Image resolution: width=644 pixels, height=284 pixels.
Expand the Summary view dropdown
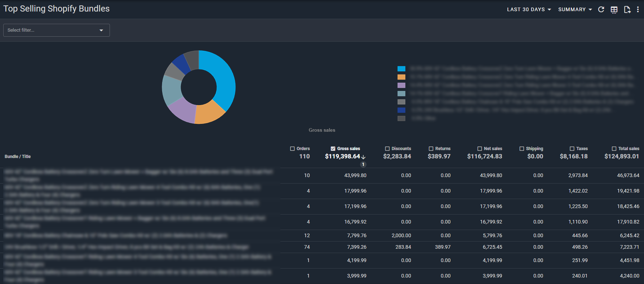coord(575,10)
